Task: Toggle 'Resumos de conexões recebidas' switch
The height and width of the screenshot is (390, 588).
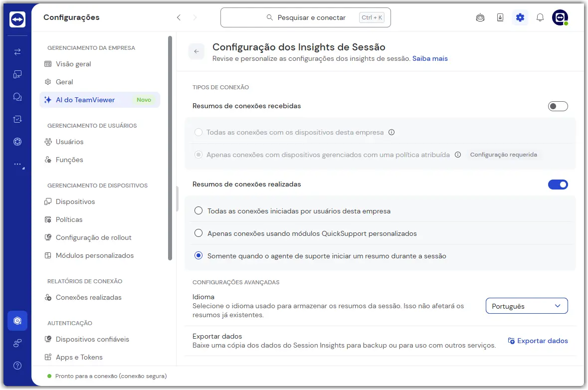Action: (558, 106)
